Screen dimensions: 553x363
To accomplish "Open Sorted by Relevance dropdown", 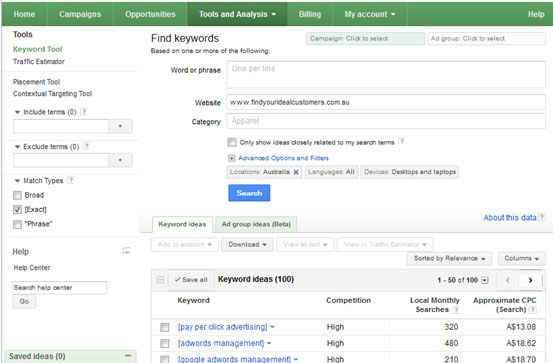I will pyautogui.click(x=450, y=259).
